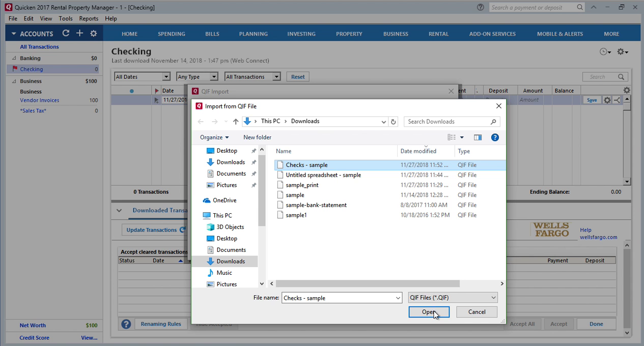Click the flag column header in register

tap(156, 91)
